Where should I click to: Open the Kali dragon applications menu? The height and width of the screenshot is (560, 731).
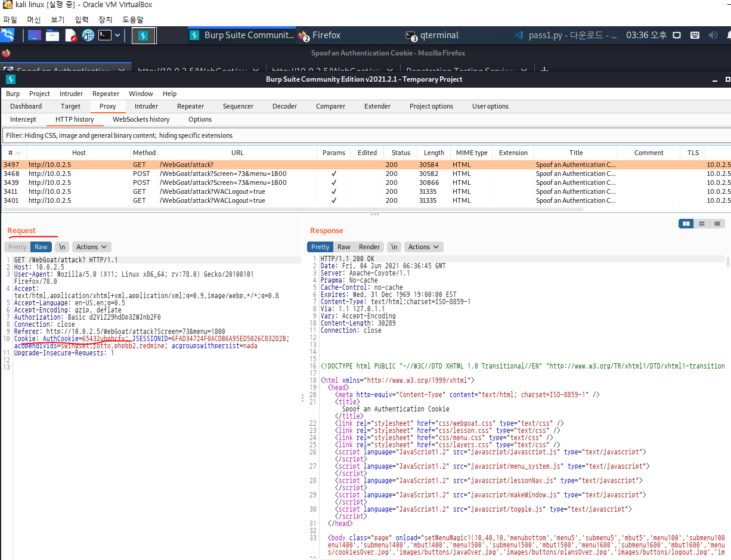point(8,36)
